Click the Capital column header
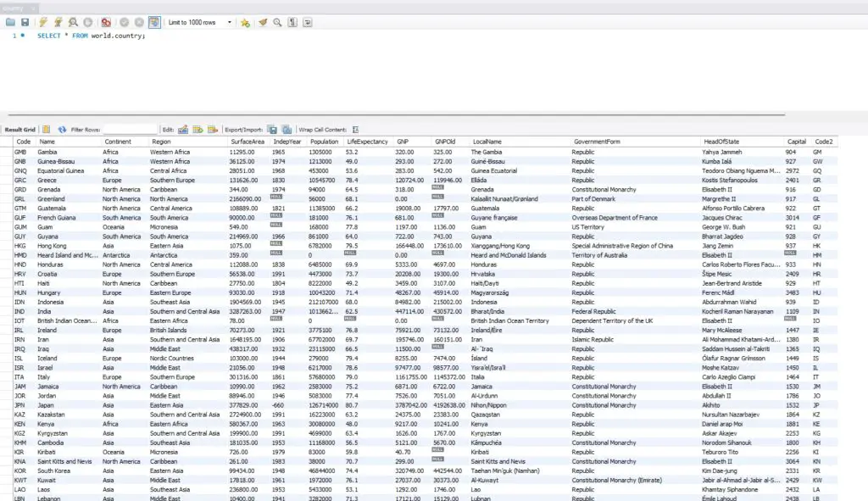 (797, 142)
